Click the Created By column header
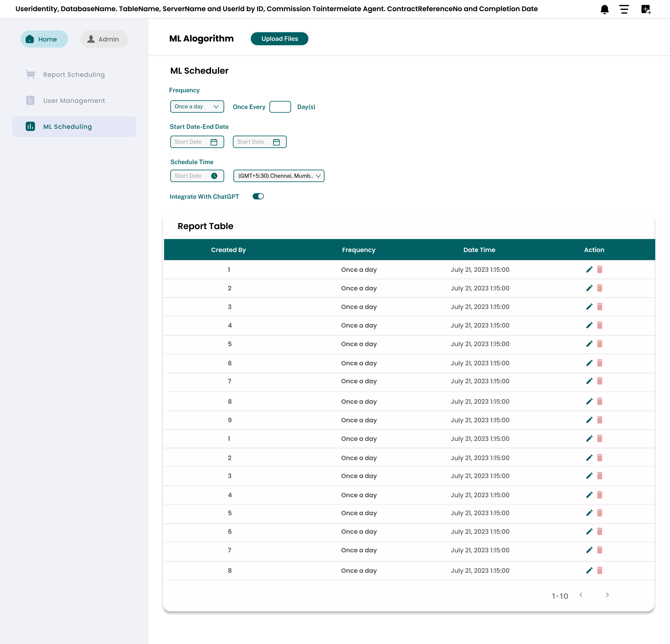Screen dimensions: 670x644 pos(228,250)
